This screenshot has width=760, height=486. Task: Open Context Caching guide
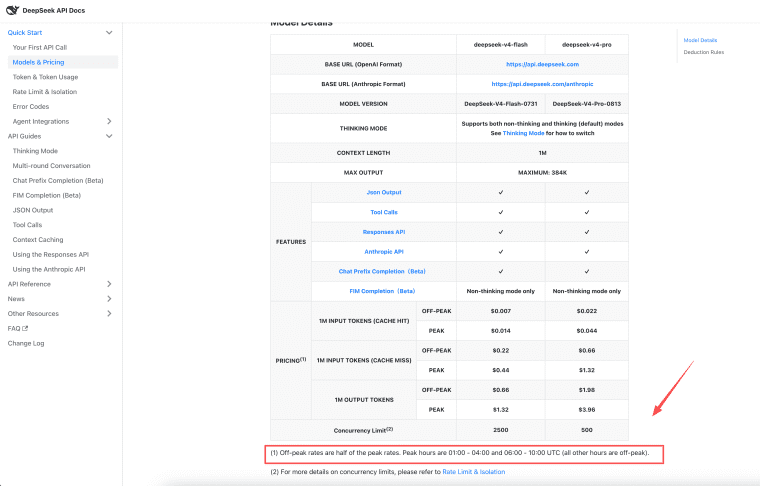(x=38, y=239)
